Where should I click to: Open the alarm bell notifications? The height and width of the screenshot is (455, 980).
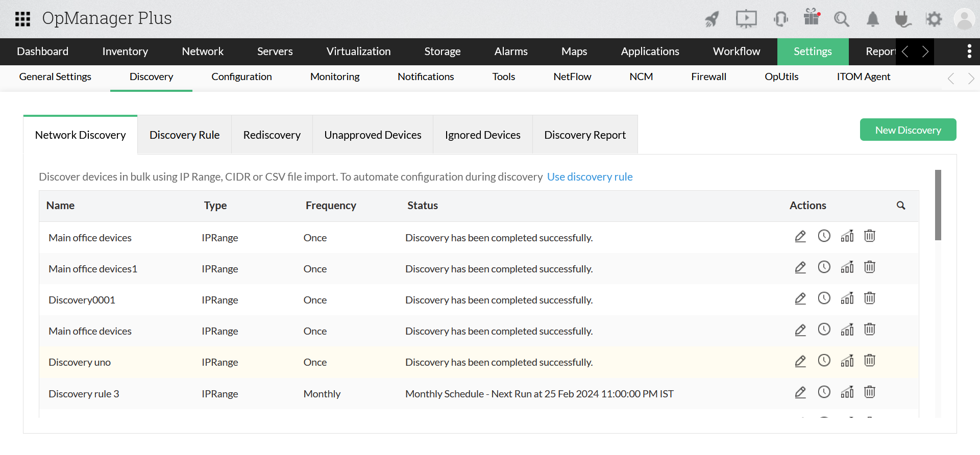pos(873,19)
